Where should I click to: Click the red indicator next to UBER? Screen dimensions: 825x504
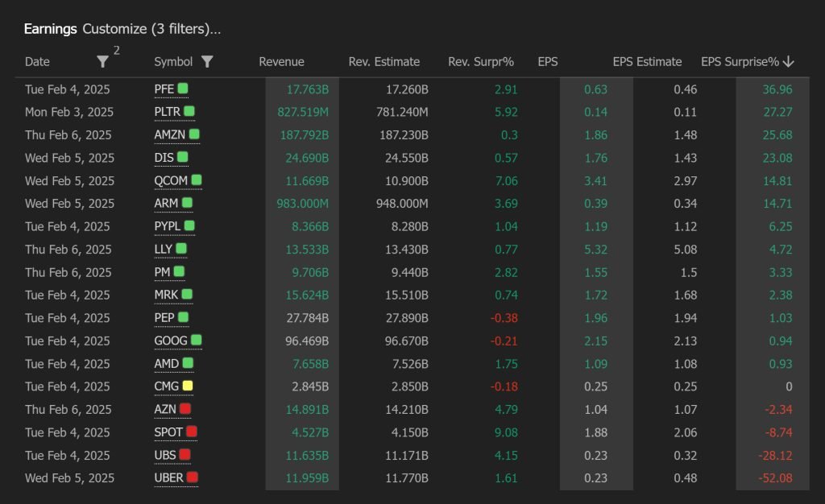[x=192, y=477]
